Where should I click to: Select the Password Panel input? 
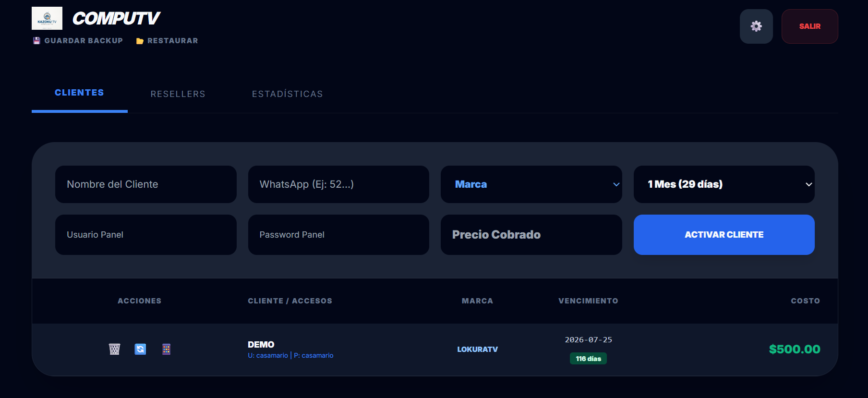[338, 235]
